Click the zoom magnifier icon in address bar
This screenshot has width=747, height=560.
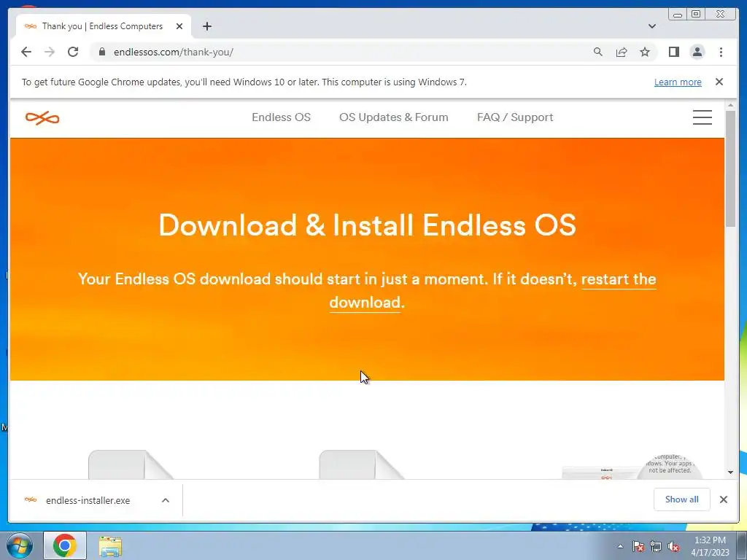click(x=598, y=52)
